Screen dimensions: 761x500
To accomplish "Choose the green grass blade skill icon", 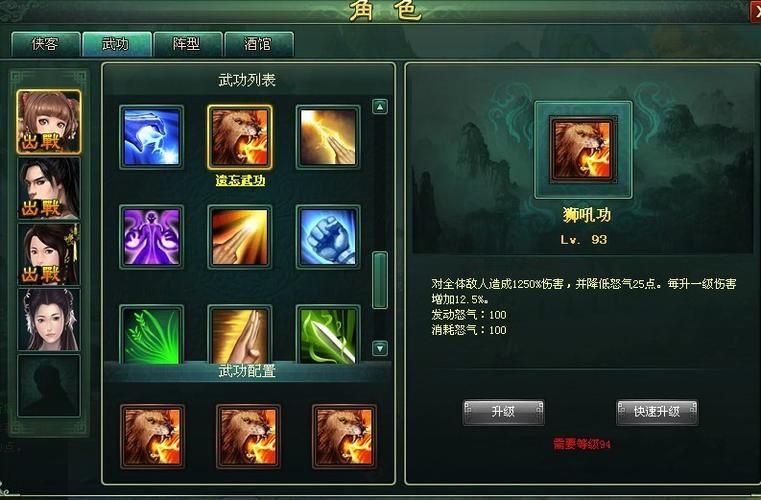I will coord(151,335).
